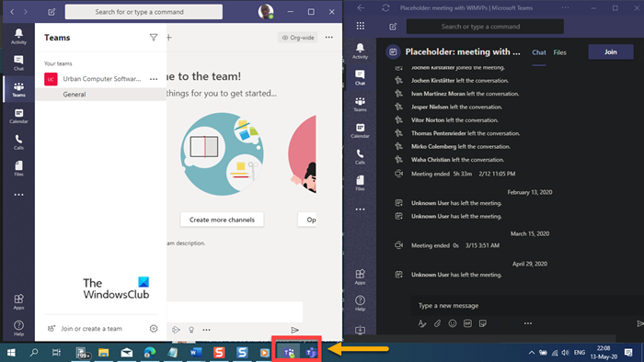Open Calls in the dark Teams window
This screenshot has height=362, width=644.
click(x=360, y=157)
